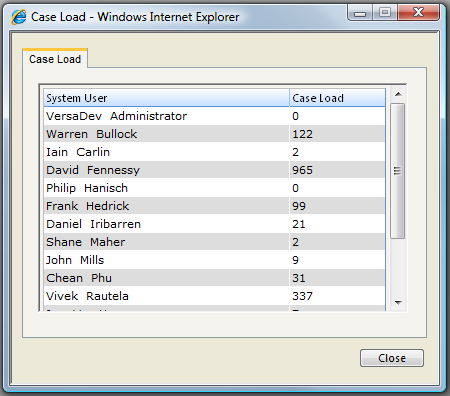Minimize the Case Load window
Image resolution: width=450 pixels, height=396 pixels.
[x=360, y=13]
